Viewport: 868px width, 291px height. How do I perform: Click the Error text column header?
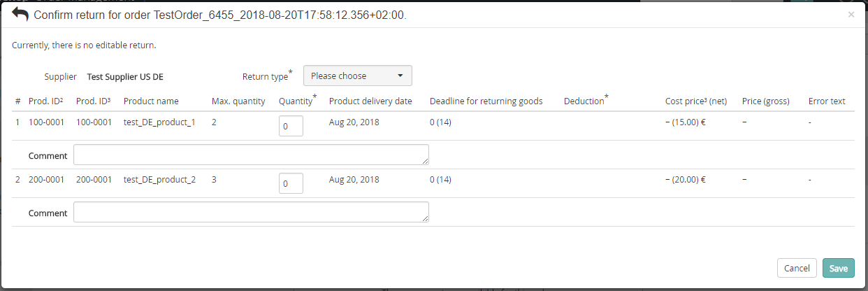(x=827, y=101)
